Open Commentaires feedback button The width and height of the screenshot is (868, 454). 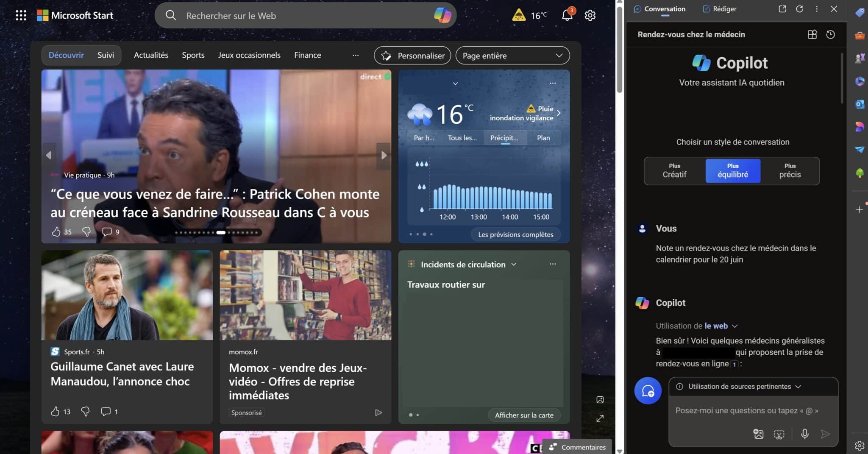coord(577,447)
